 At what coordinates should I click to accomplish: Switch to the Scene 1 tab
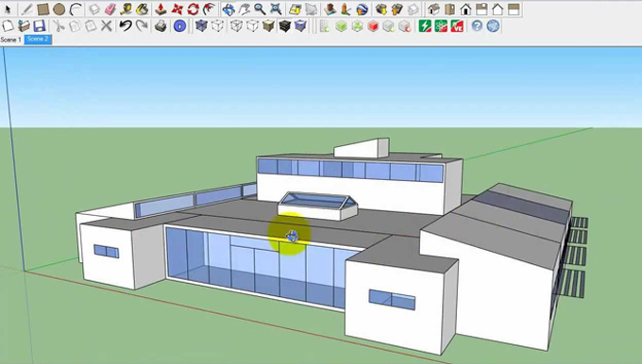click(11, 40)
